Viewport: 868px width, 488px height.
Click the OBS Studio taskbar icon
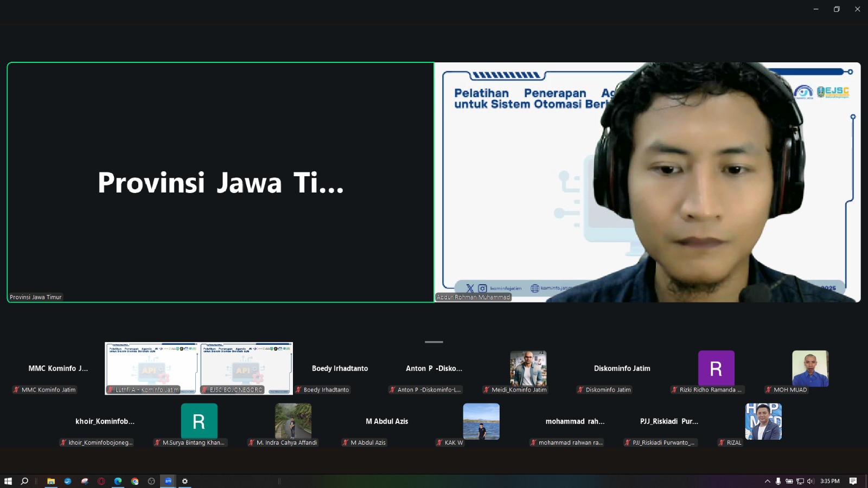[x=151, y=481]
